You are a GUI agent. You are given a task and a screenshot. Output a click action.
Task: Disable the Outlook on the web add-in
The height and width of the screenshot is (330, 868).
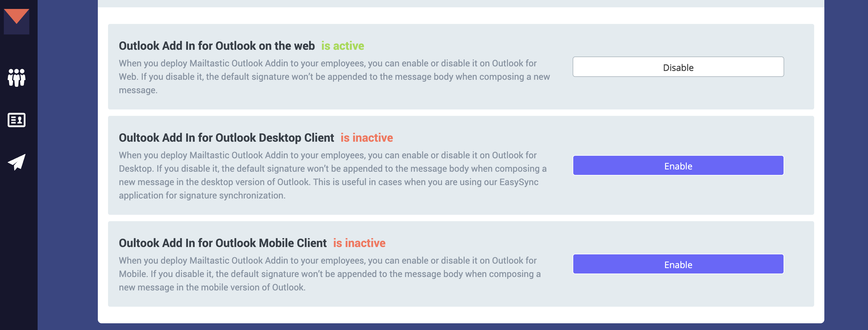pos(678,67)
